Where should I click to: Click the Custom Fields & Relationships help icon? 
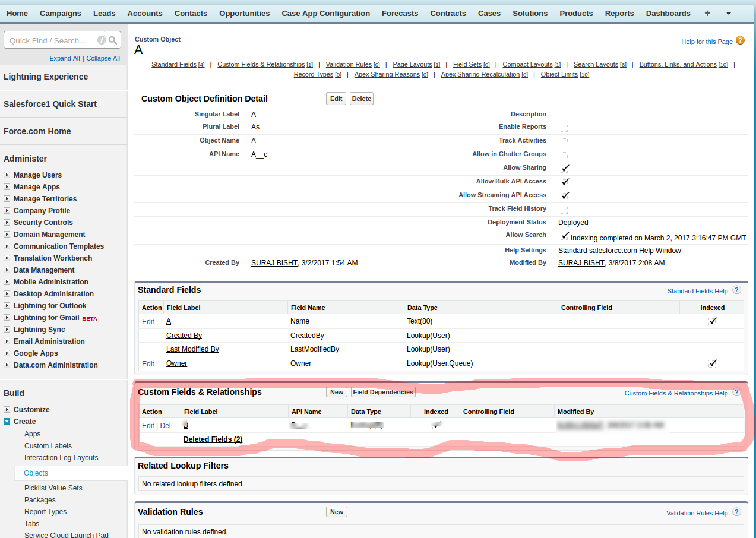(736, 393)
